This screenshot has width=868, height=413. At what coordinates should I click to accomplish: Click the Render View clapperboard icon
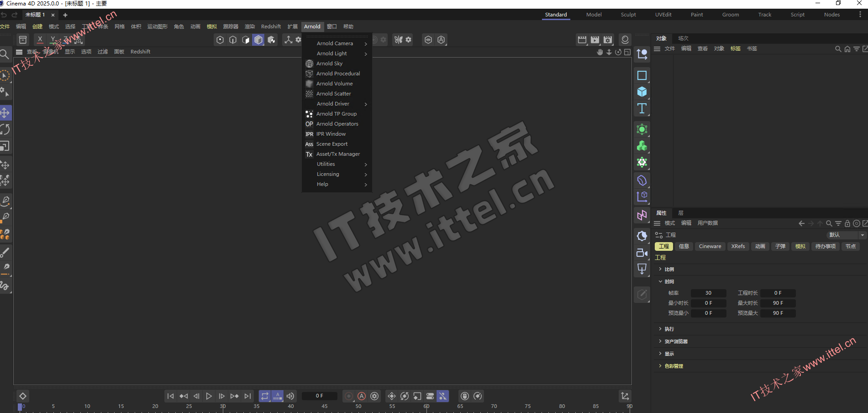tap(582, 40)
